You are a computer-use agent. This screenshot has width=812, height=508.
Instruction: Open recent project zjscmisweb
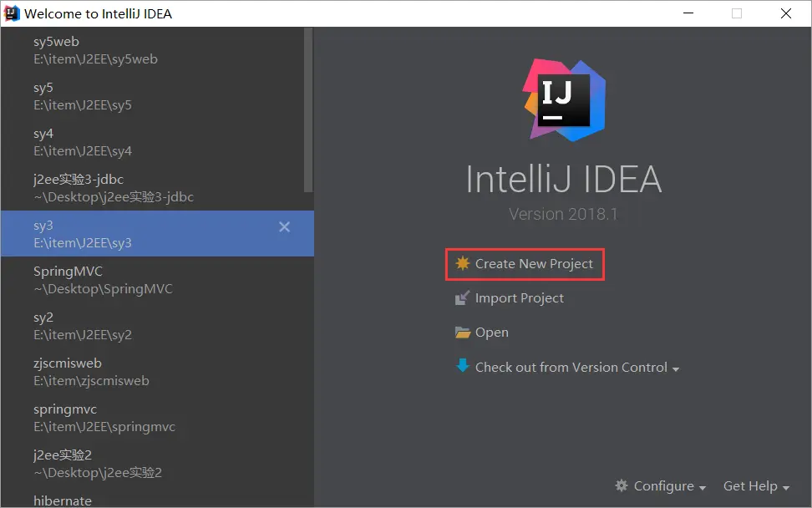(157, 371)
